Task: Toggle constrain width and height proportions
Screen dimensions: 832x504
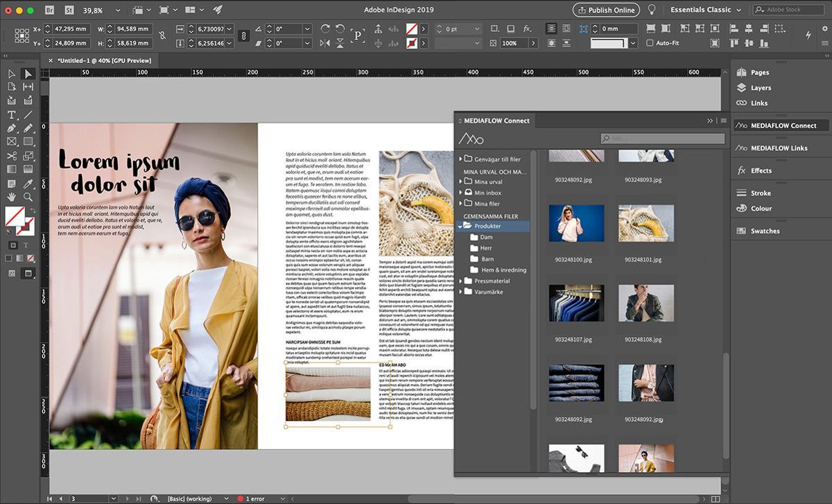Action: (162, 36)
